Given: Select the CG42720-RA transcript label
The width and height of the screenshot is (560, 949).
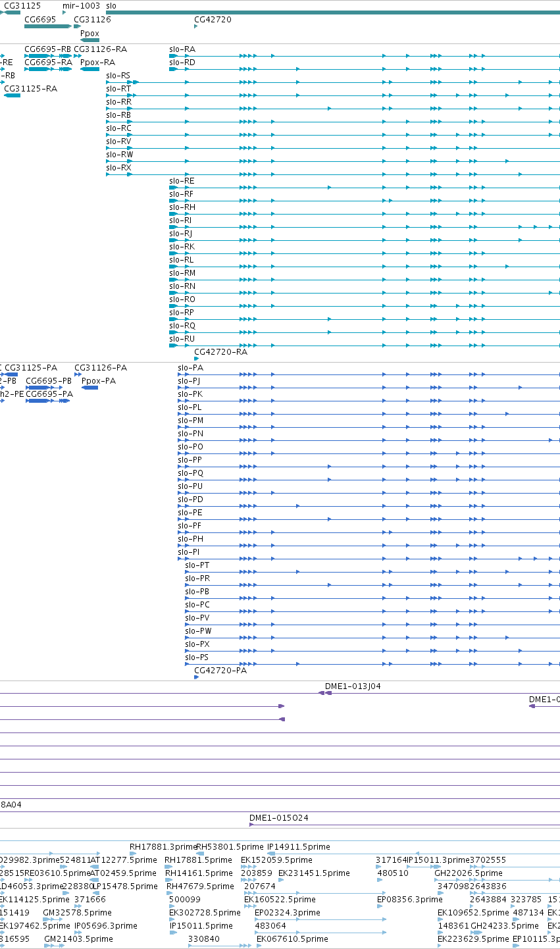Looking at the screenshot, I should click(x=220, y=352).
